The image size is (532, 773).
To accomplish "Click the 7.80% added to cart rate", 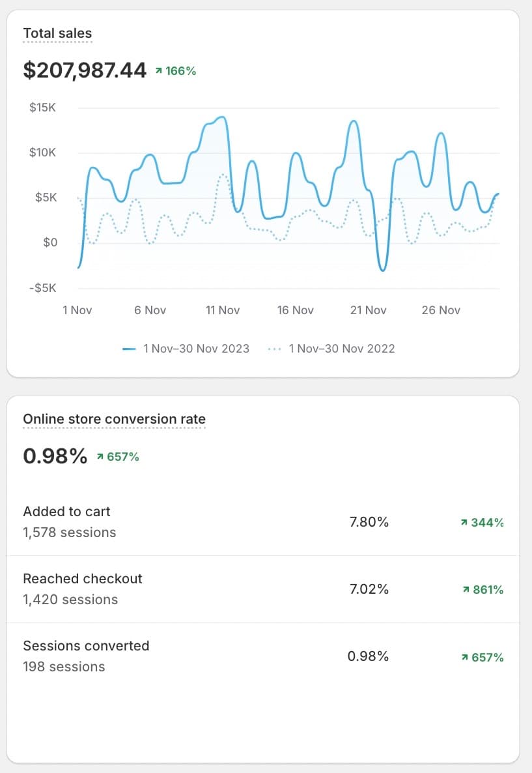I will [x=369, y=522].
